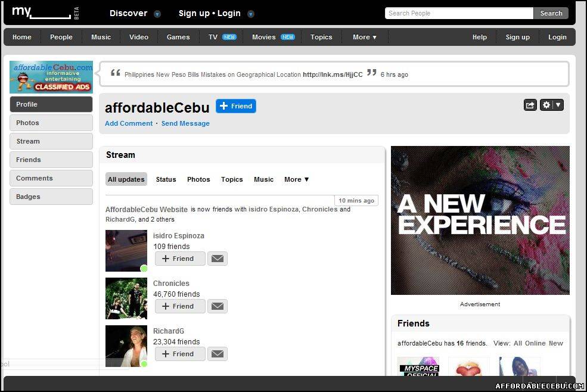
Task: Select the Photos sidebar tab
Action: [x=51, y=123]
